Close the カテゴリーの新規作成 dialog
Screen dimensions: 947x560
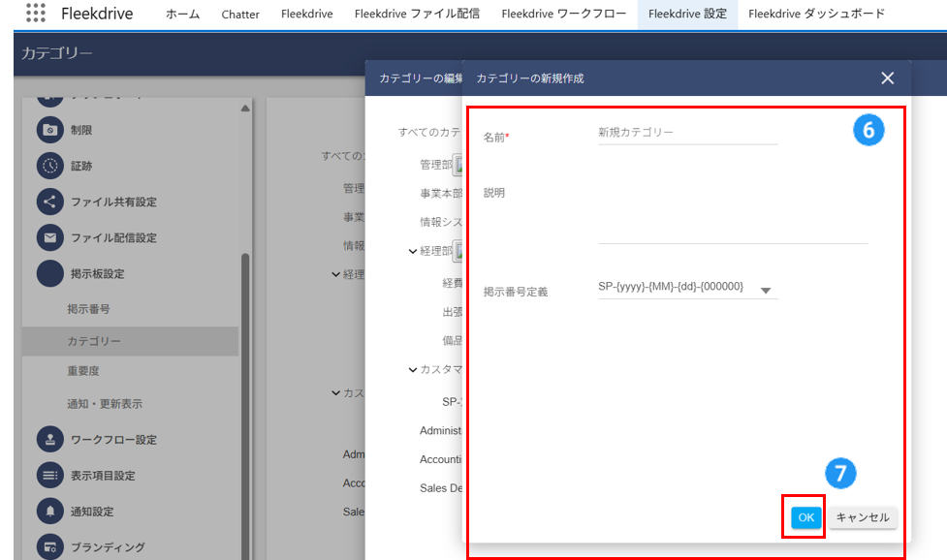[x=887, y=78]
